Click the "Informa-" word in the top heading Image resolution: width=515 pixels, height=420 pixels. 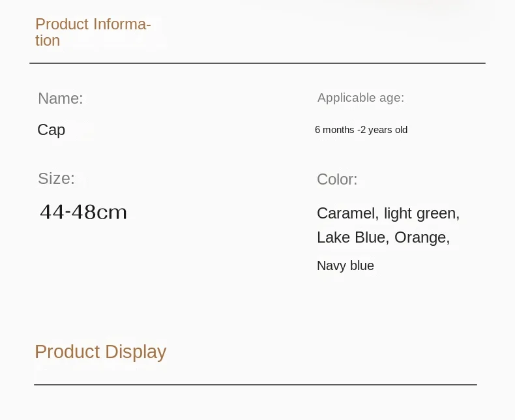tap(122, 24)
